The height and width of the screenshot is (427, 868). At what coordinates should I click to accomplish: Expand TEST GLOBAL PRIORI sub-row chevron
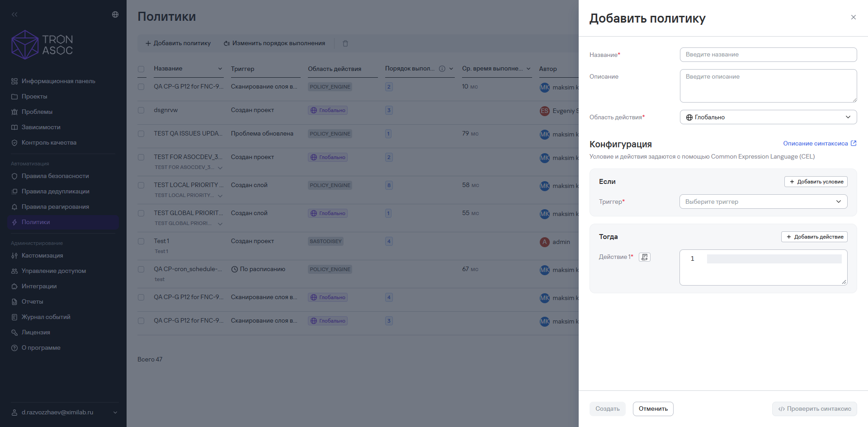(220, 224)
